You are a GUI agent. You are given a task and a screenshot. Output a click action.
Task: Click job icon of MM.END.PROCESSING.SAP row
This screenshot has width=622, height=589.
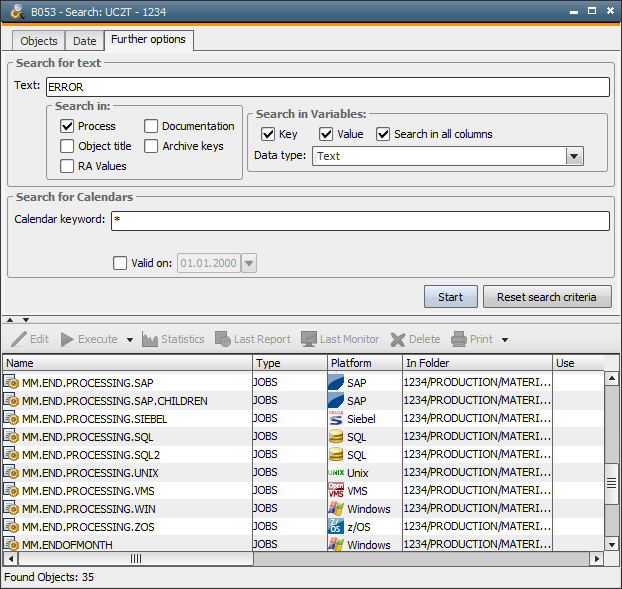12,382
